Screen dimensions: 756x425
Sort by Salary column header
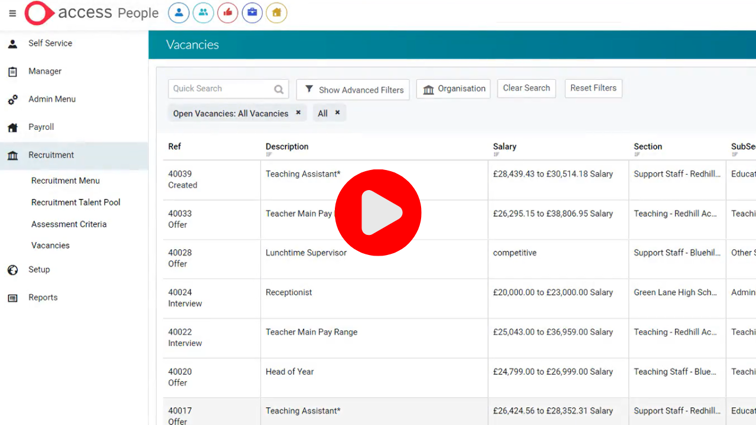pos(504,147)
